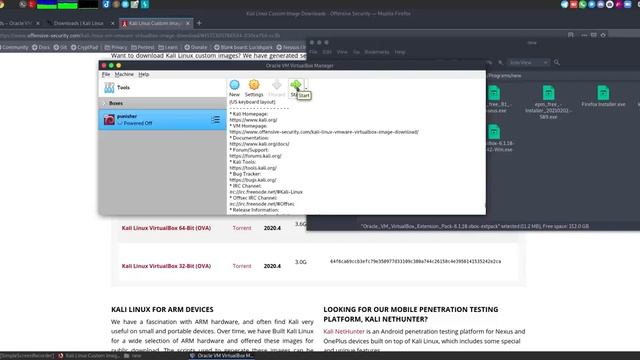Viewport: 640px width, 360px height.
Task: Open the Donate bookmark
Action: click(x=196, y=47)
